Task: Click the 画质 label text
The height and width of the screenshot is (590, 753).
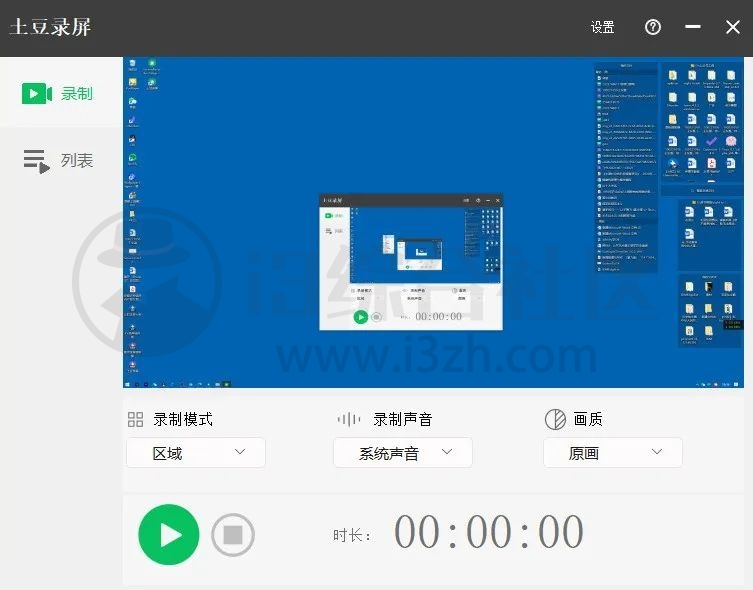Action: pos(588,419)
